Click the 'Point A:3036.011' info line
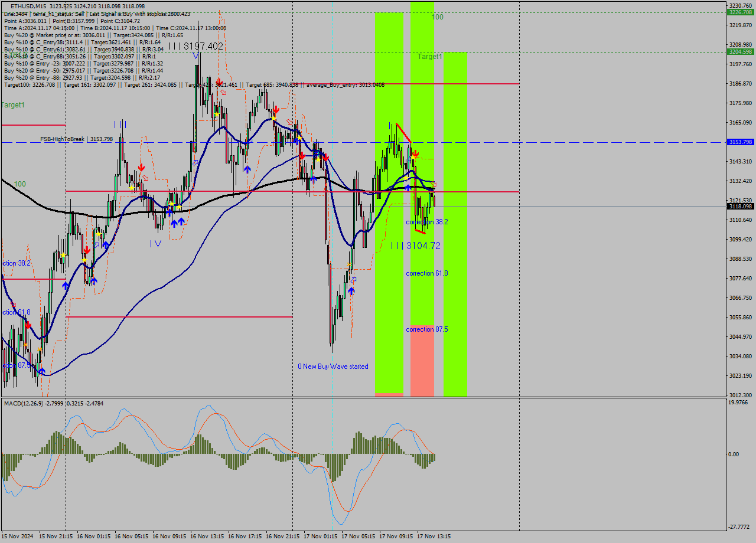 [72, 21]
